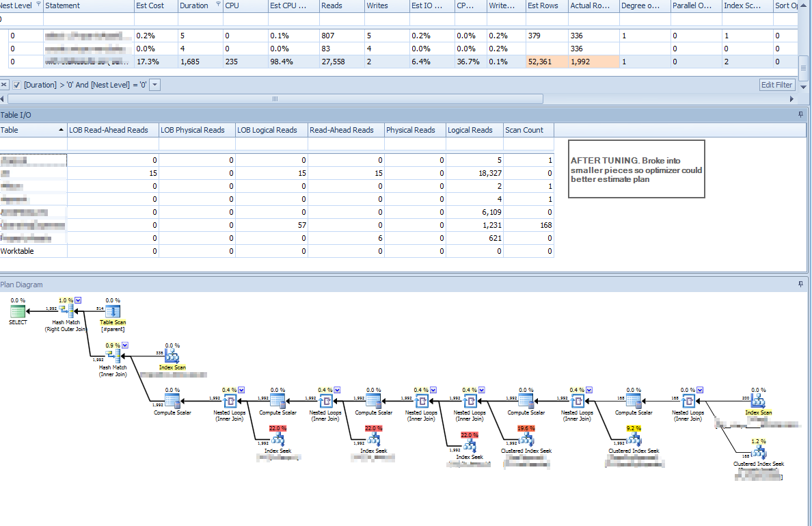Viewport: 812px width, 526px height.
Task: Select the SELECT operator node icon
Action: coord(18,311)
